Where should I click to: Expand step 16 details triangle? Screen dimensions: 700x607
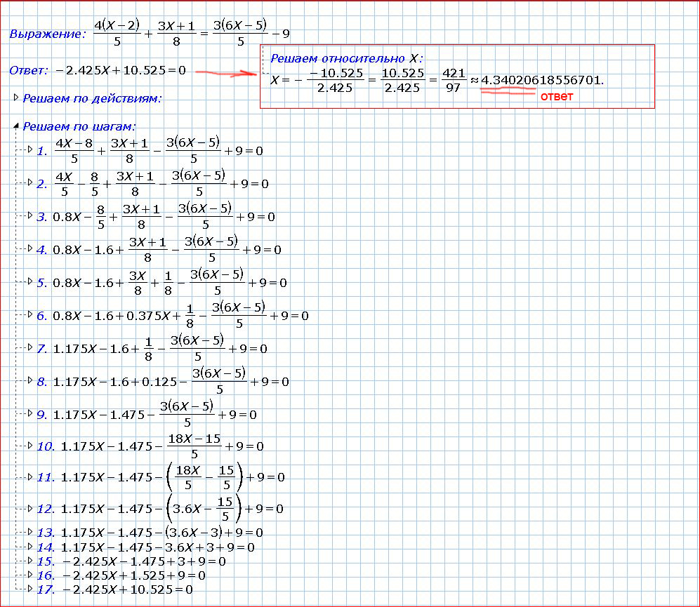30,575
